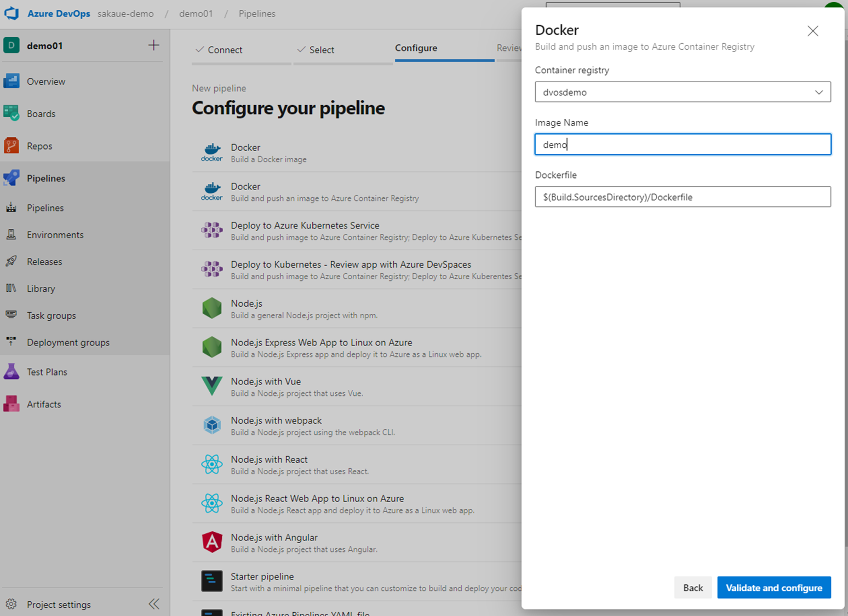Click the Environments icon in sidebar
Image resolution: width=848 pixels, height=616 pixels.
tap(11, 234)
